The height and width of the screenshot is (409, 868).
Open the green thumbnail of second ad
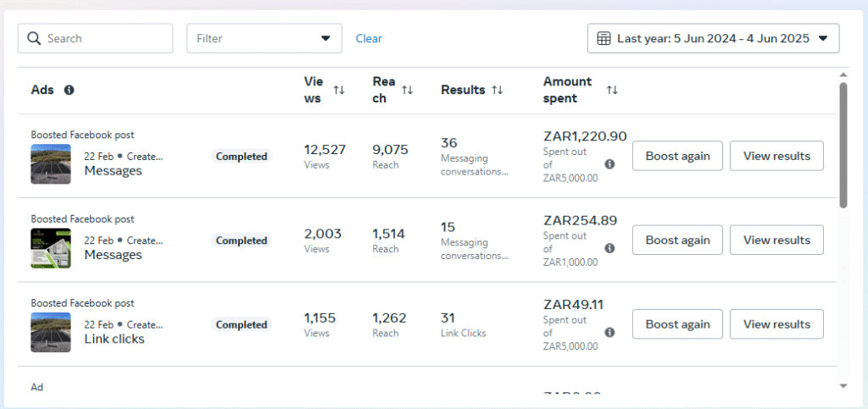pyautogui.click(x=51, y=247)
